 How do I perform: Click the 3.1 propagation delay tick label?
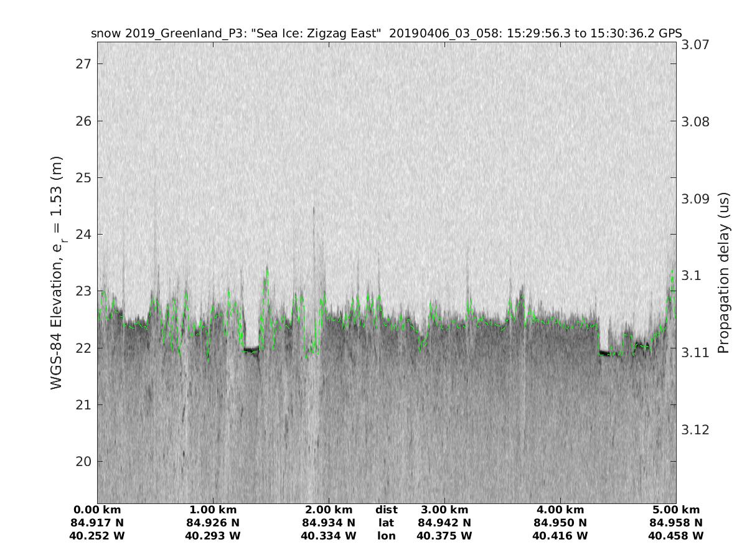click(691, 276)
